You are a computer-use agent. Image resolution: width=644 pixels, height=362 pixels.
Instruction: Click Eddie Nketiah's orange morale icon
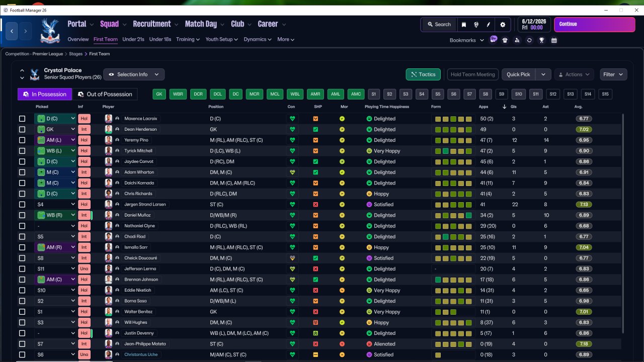(x=342, y=290)
